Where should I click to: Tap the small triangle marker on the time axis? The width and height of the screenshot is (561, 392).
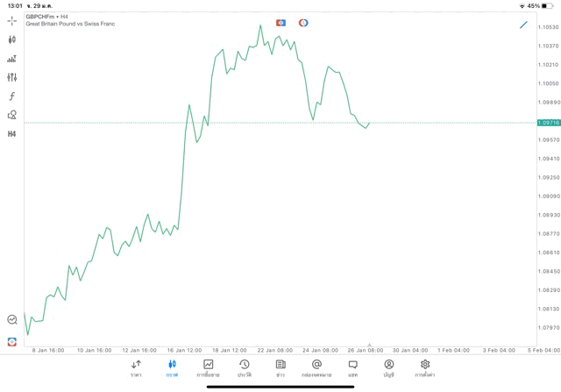click(369, 345)
